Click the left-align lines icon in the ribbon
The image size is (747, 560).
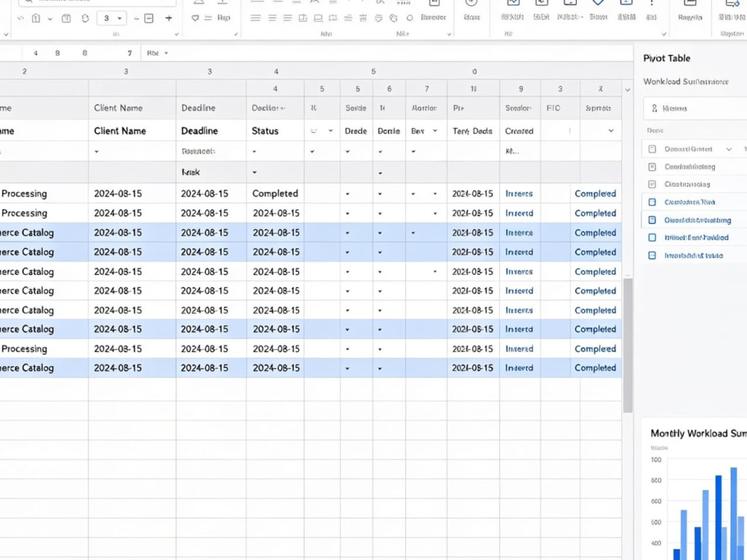coord(255,18)
